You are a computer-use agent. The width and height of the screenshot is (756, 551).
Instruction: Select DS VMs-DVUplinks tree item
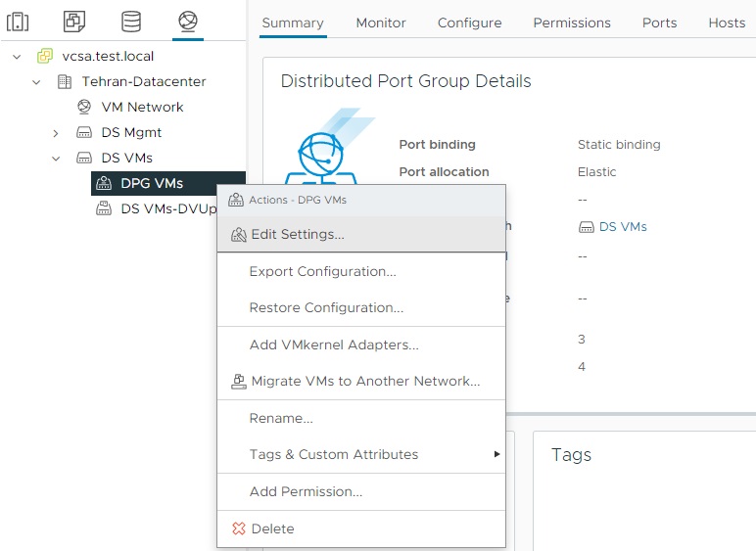click(x=166, y=208)
